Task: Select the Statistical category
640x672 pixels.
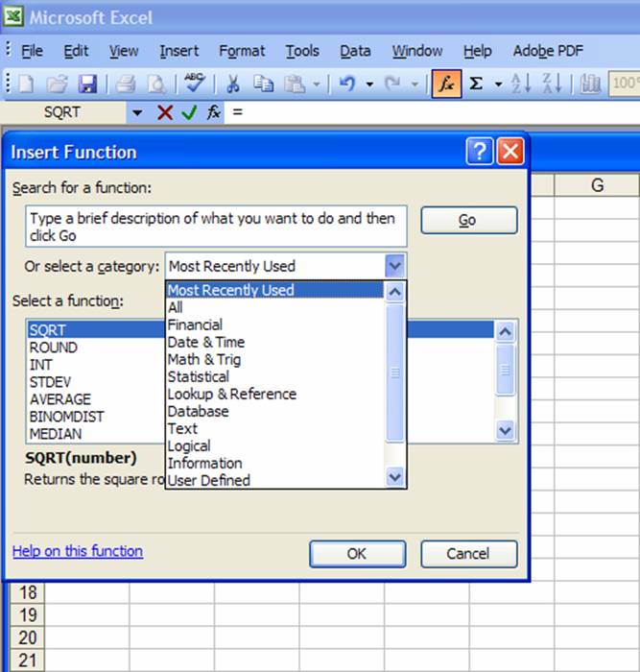Action: coord(275,376)
